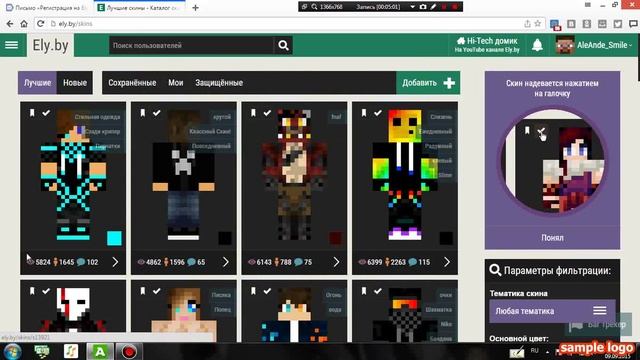640x360 pixels.
Task: Click the browser home icon
Action: pos(24,24)
